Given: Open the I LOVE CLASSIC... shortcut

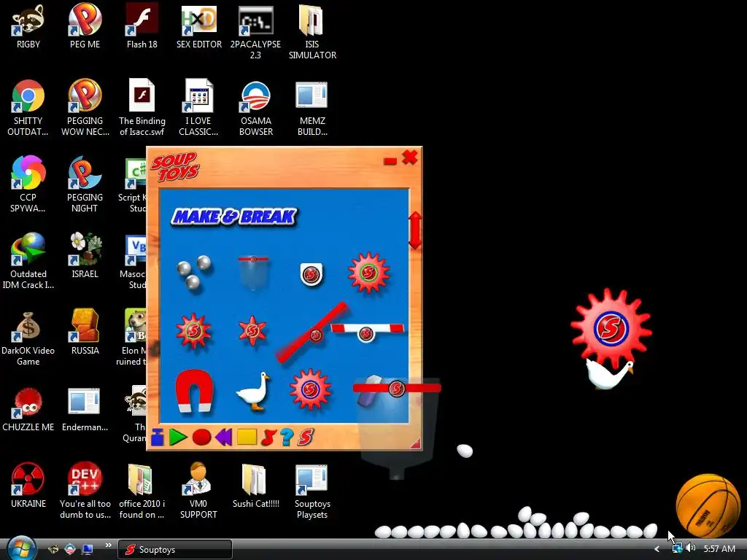Looking at the screenshot, I should [198, 108].
